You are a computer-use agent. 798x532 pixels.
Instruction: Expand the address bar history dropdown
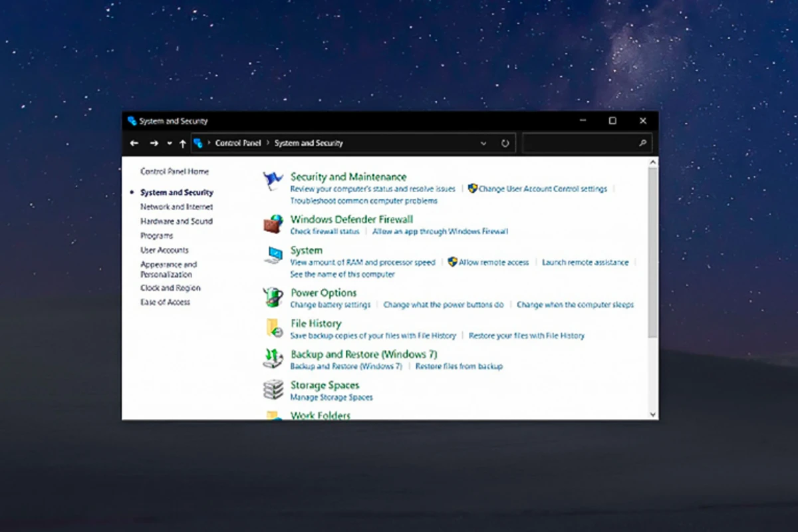point(483,143)
